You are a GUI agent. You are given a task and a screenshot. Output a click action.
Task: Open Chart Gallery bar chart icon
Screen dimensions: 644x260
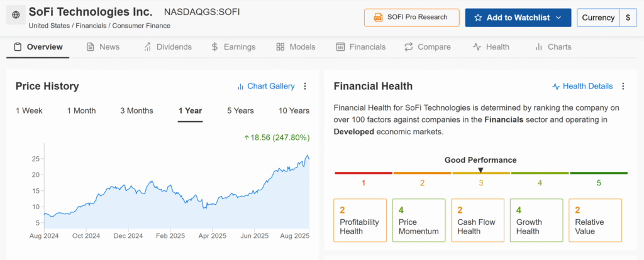click(x=240, y=86)
